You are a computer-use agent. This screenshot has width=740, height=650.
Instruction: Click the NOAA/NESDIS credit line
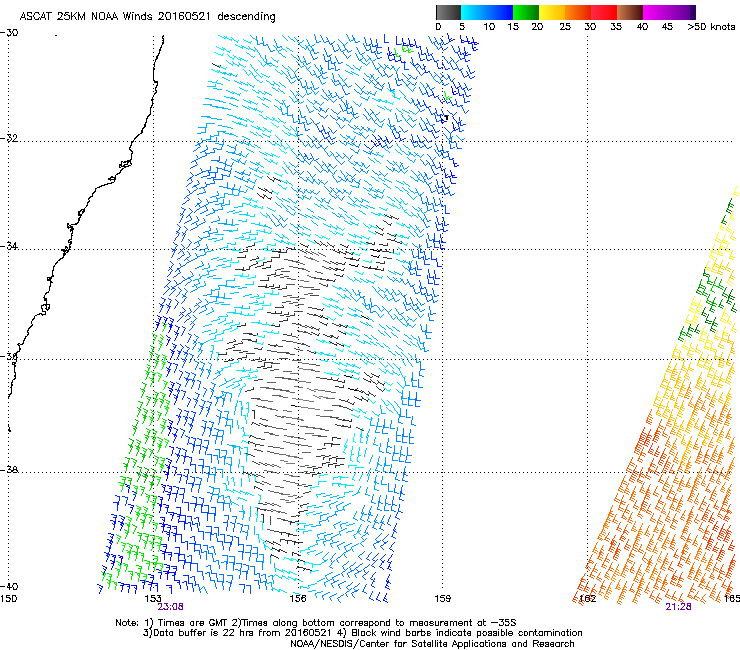(432, 644)
